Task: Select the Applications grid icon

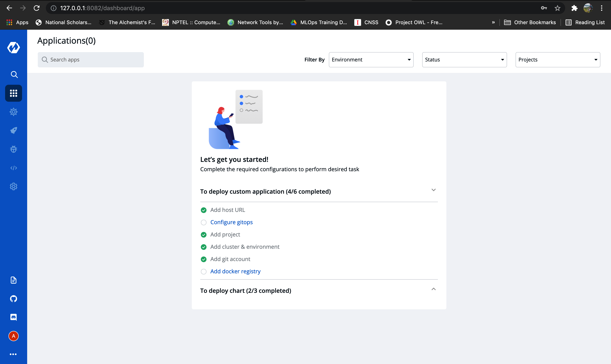Action: pyautogui.click(x=14, y=93)
